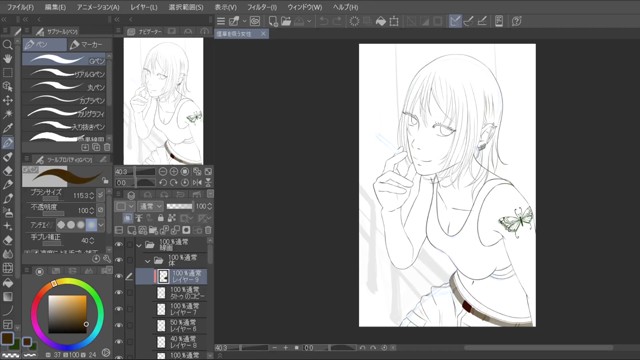Open the layer color dropdown beside blend mode
This screenshot has width=640, height=360.
[x=125, y=206]
